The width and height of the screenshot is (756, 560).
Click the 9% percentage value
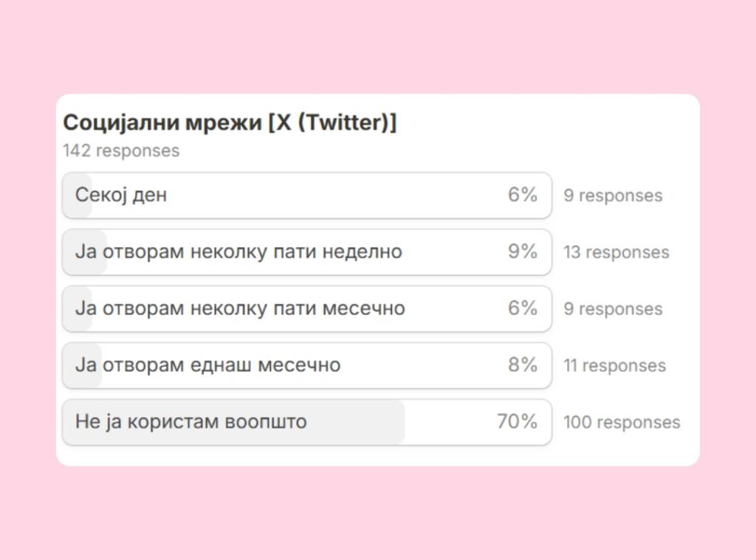click(x=522, y=252)
